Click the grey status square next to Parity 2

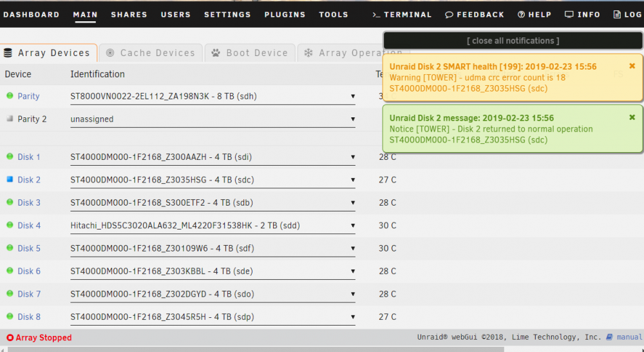10,119
